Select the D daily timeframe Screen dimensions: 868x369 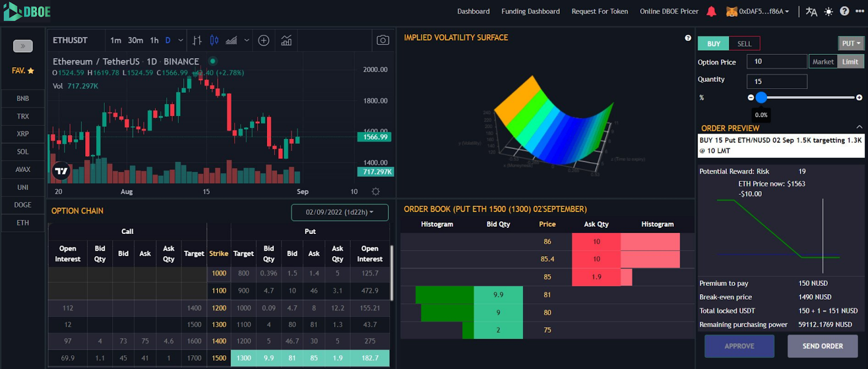pos(168,40)
